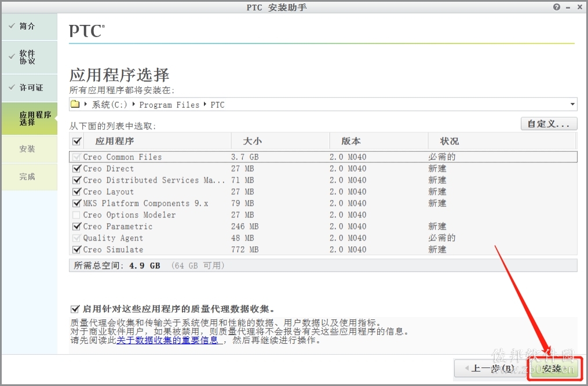This screenshot has height=386, width=588.
Task: Click the yellow folder icon in path bar
Action: (x=75, y=104)
